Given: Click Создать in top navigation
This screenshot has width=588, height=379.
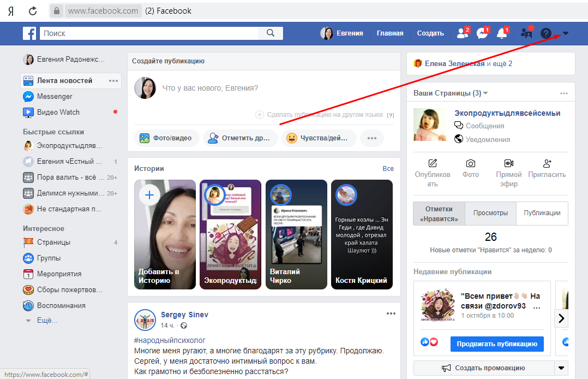Looking at the screenshot, I should pos(430,33).
